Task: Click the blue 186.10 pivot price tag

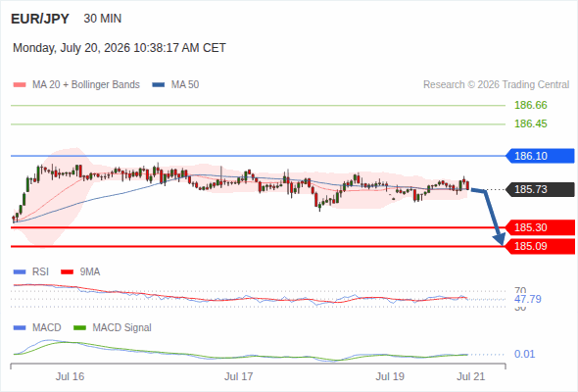Action: pos(541,156)
